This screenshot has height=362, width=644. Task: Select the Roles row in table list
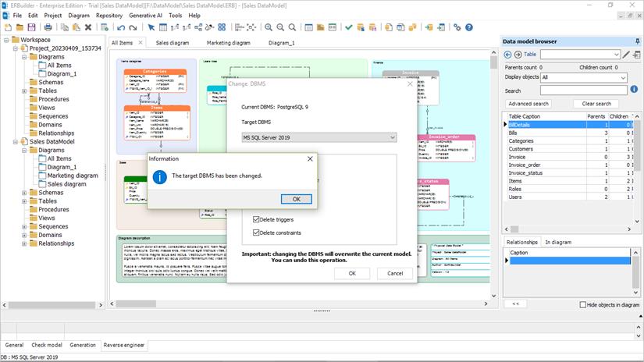[x=569, y=190]
